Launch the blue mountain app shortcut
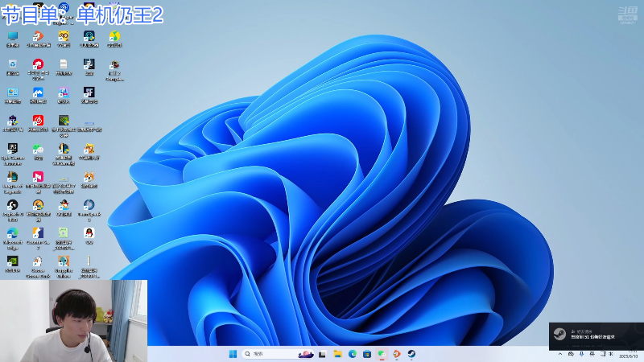The image size is (644, 362). (x=38, y=95)
